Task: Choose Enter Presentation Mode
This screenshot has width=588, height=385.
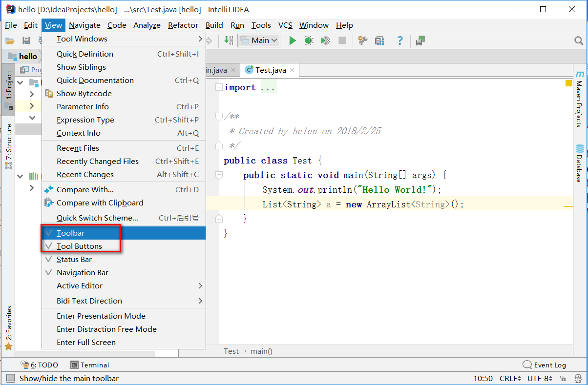Action: 124,316
